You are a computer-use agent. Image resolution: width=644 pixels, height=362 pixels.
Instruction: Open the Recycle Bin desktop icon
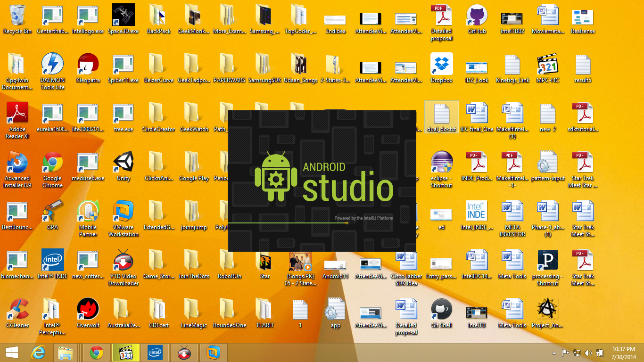click(17, 19)
